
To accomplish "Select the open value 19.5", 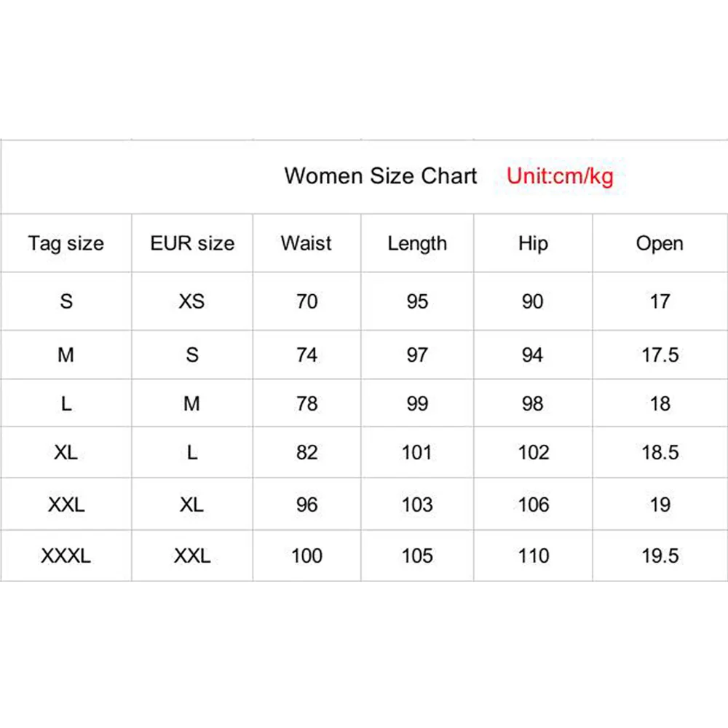I will click(x=660, y=555).
